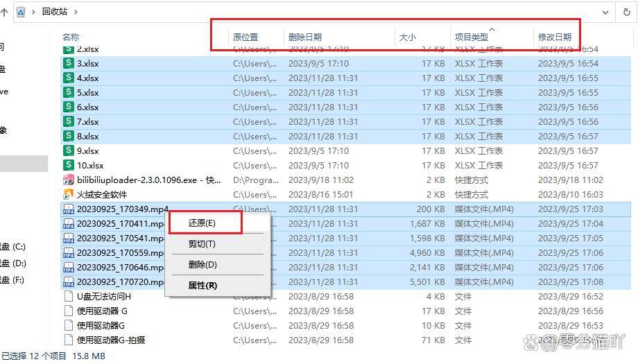
Task: Open the address bar history dropdown
Action: pos(605,12)
